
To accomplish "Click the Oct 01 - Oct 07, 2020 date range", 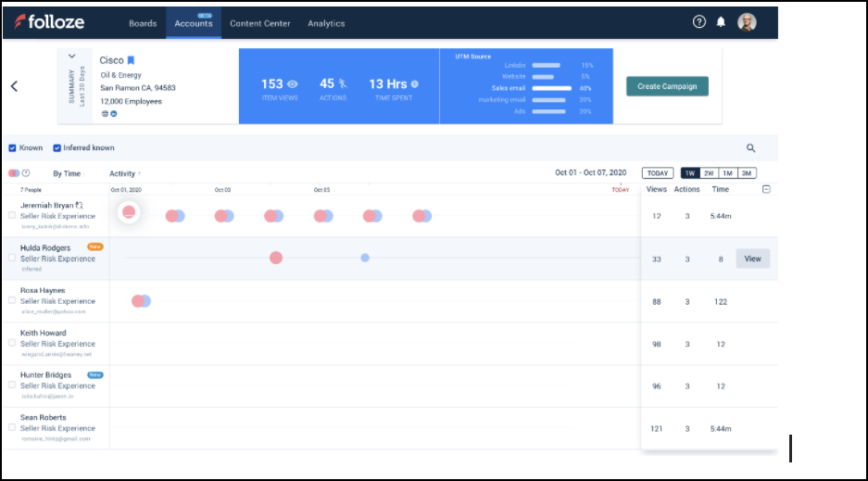I will 591,172.
